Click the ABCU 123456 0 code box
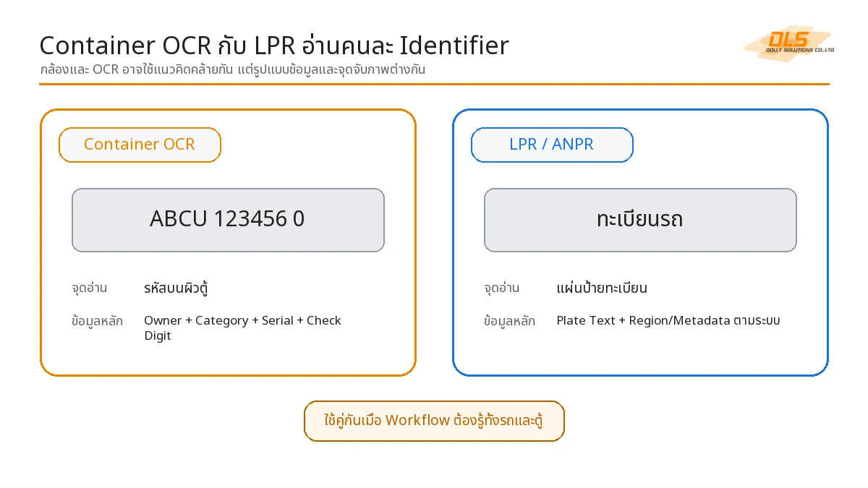The height and width of the screenshot is (488, 868). [x=228, y=220]
